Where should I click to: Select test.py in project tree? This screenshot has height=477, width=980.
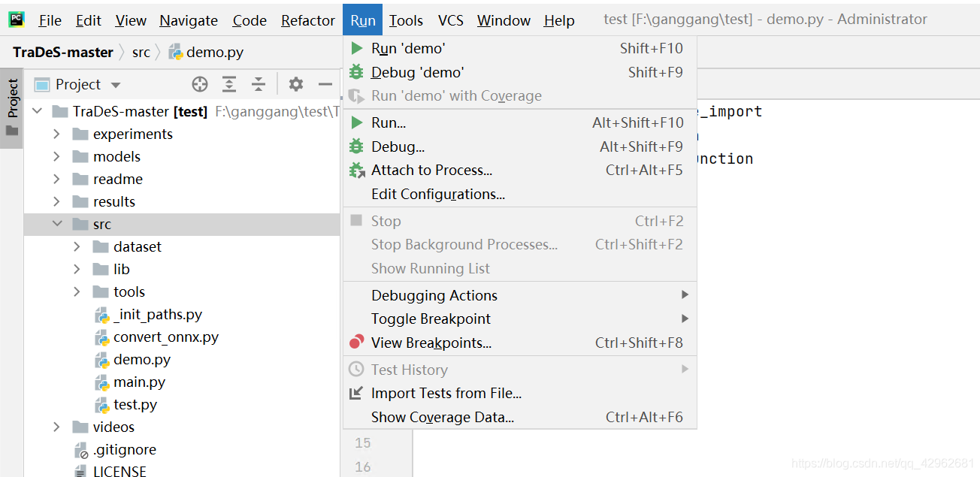coord(135,405)
